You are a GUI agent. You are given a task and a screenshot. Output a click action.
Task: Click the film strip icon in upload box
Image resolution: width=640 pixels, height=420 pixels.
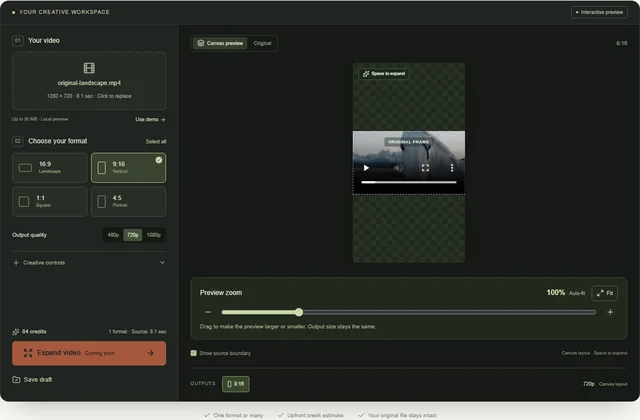click(89, 68)
